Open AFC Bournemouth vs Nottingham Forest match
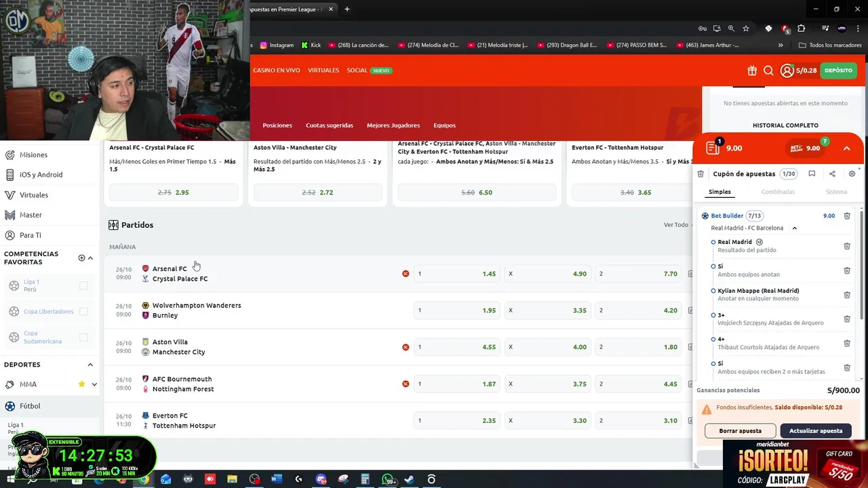Image resolution: width=868 pixels, height=488 pixels. (x=183, y=384)
